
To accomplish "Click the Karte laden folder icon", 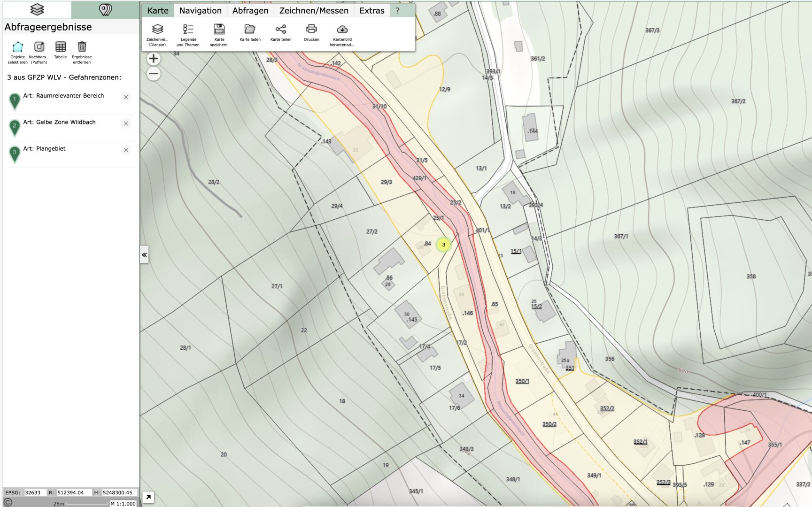I will point(250,30).
